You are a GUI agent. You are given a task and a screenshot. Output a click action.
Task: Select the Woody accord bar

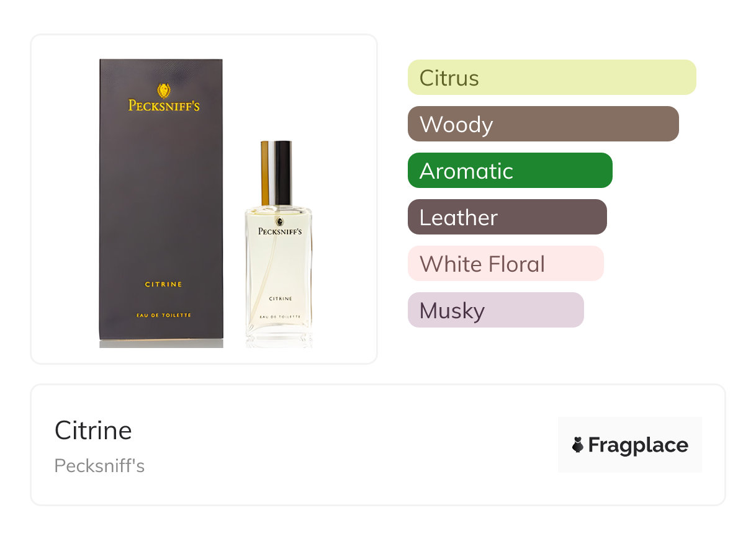543,124
